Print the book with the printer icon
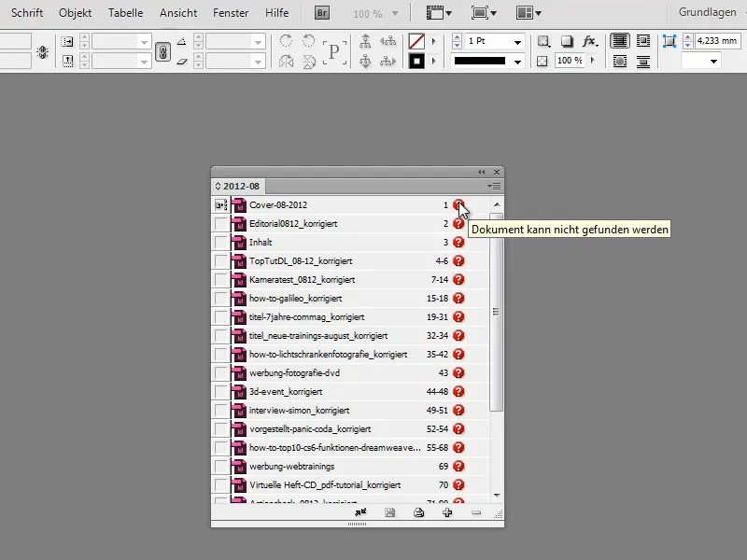This screenshot has width=747, height=560. (x=418, y=511)
